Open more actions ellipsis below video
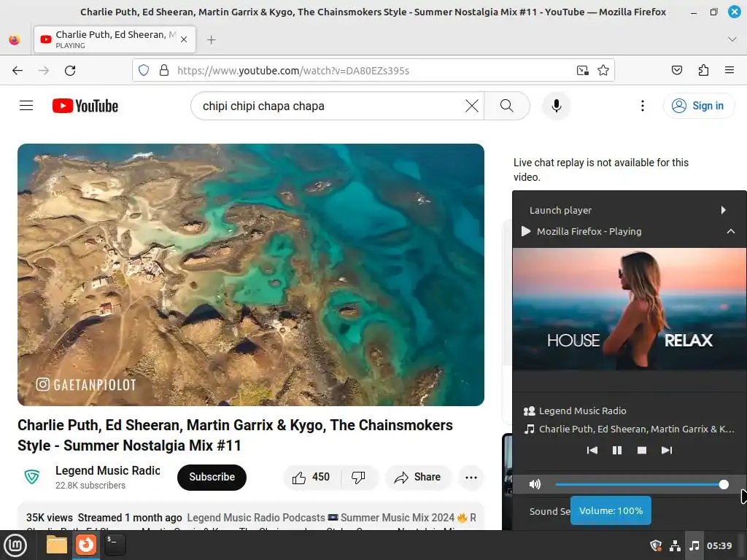747x560 pixels. click(x=471, y=477)
